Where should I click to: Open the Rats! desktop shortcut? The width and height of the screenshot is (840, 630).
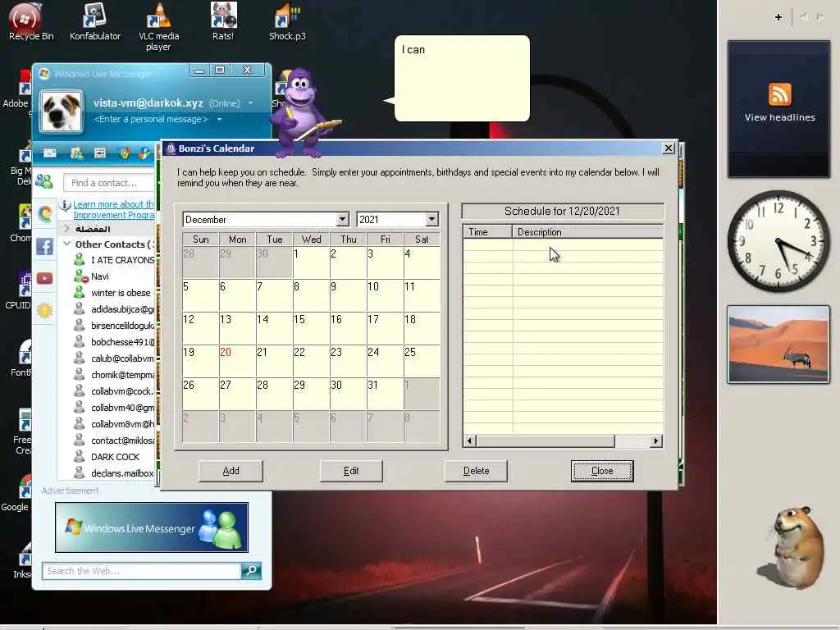[x=223, y=21]
